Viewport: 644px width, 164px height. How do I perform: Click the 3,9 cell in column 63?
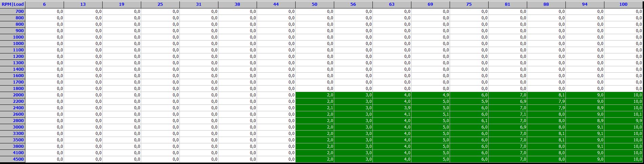392,108
